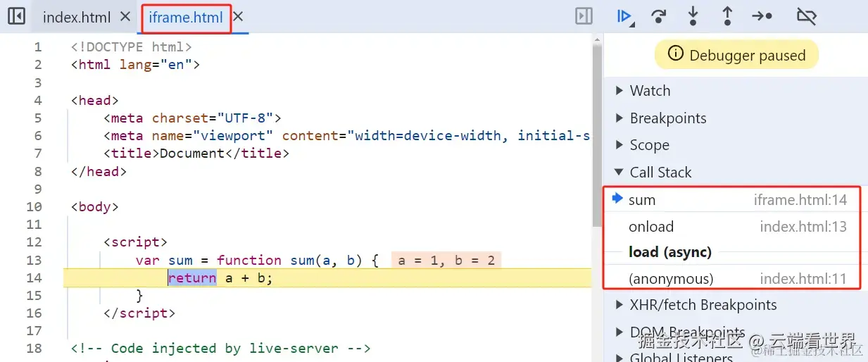Expand the Global Listeners section
This screenshot has height=362, width=868.
coord(736,356)
